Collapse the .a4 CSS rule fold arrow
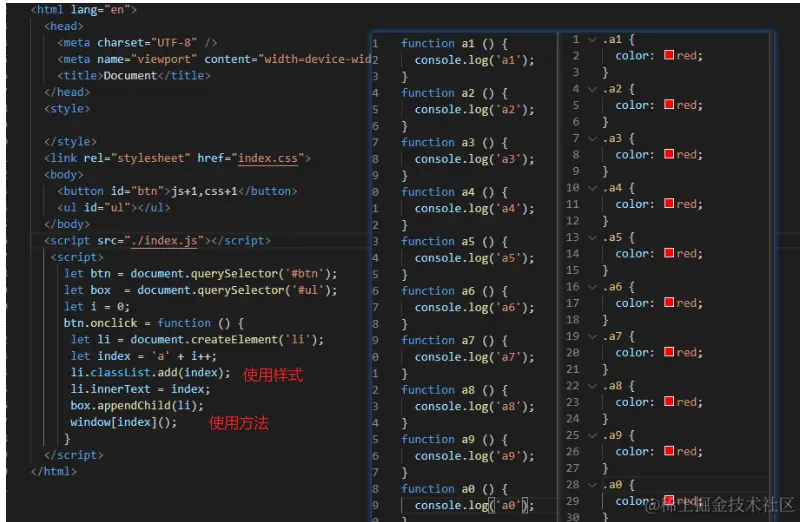Image resolution: width=803 pixels, height=522 pixels. coord(593,188)
